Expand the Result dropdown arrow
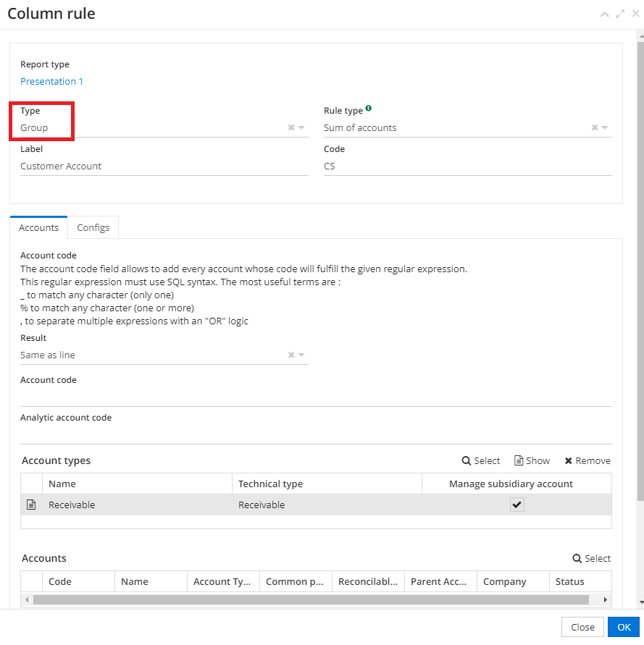 [x=302, y=355]
